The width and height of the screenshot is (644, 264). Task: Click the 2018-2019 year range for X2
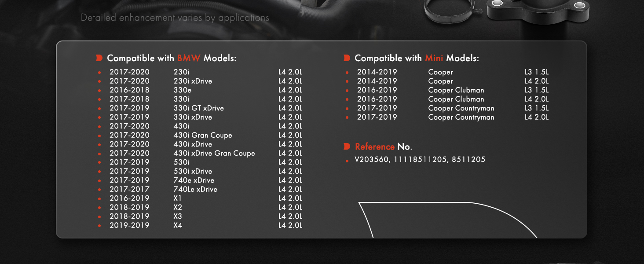(129, 207)
